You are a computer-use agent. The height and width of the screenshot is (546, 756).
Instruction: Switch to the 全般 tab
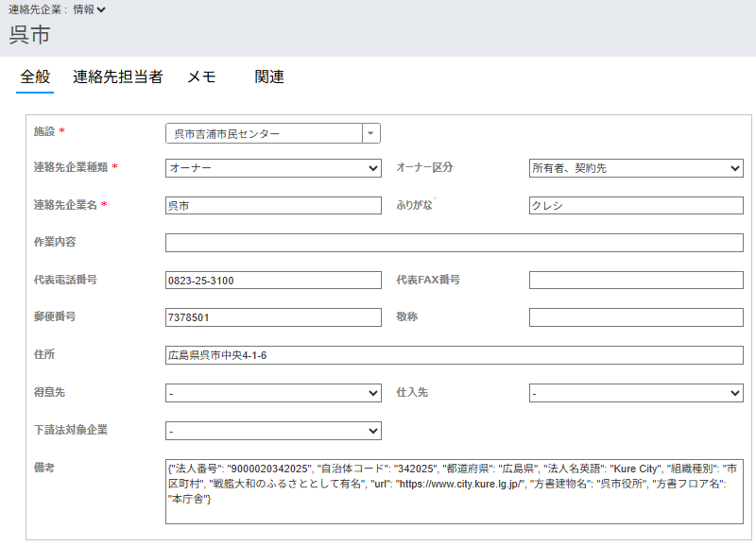click(x=35, y=77)
